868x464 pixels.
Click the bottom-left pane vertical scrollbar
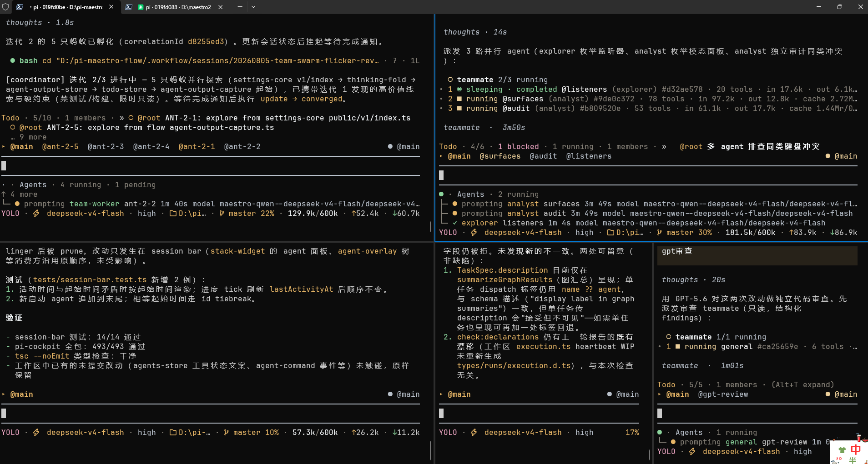431,450
